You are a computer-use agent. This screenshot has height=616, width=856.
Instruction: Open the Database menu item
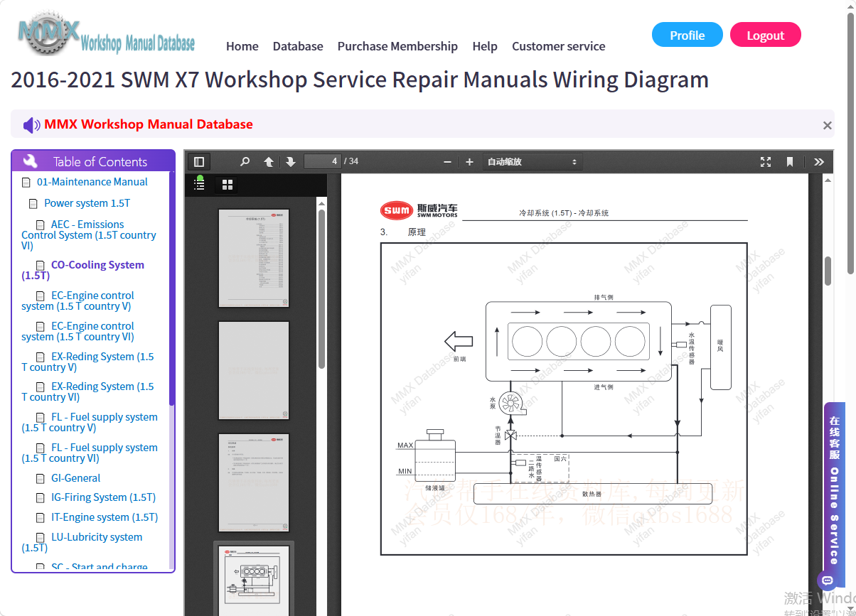298,46
